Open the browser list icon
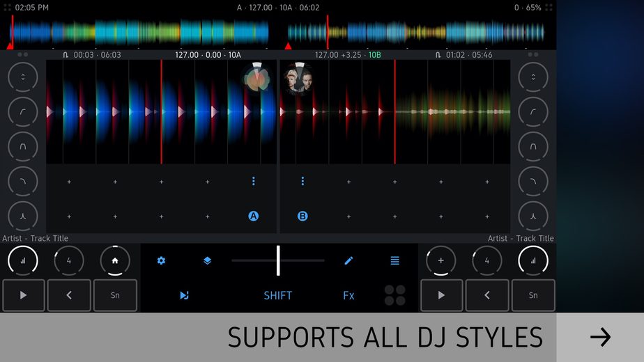The image size is (644, 362). point(394,260)
